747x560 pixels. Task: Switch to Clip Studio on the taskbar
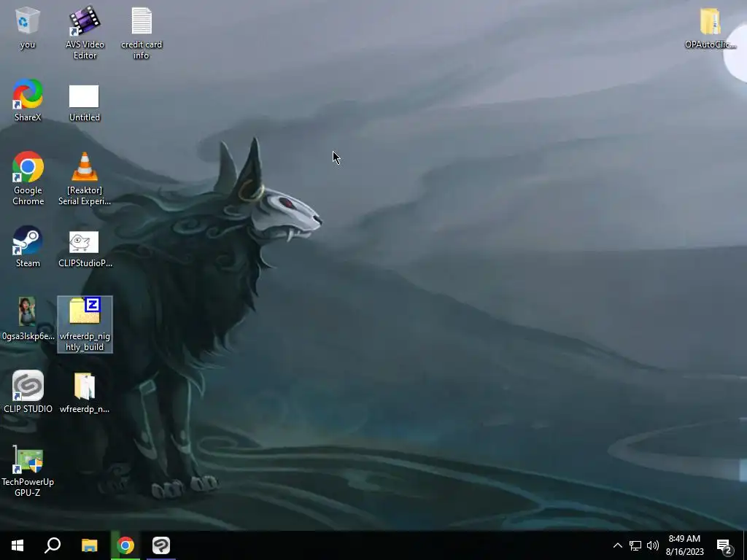(161, 545)
